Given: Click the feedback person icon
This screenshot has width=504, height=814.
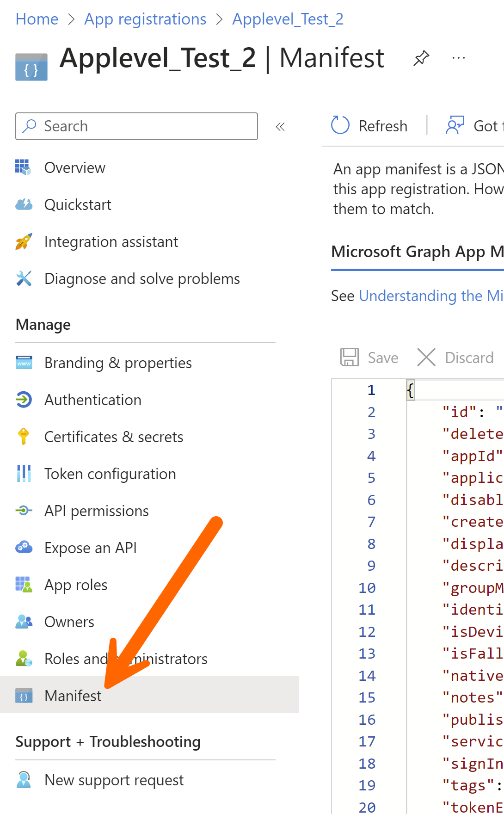Looking at the screenshot, I should tap(455, 125).
